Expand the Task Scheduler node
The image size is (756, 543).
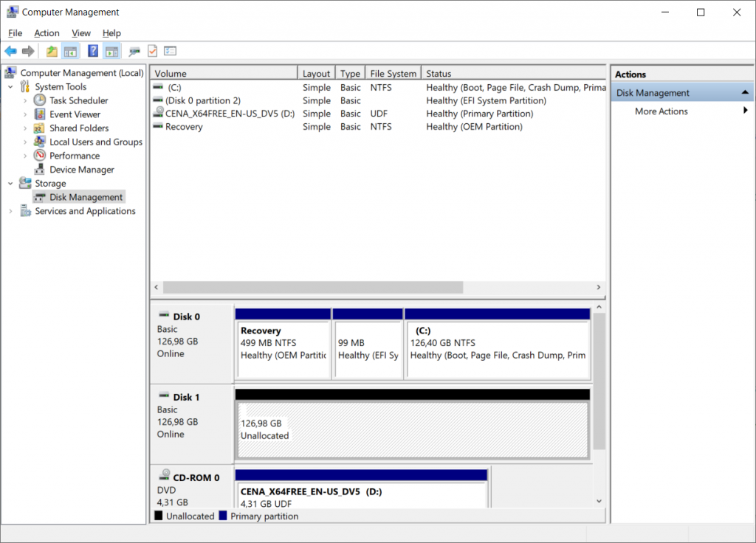(25, 100)
